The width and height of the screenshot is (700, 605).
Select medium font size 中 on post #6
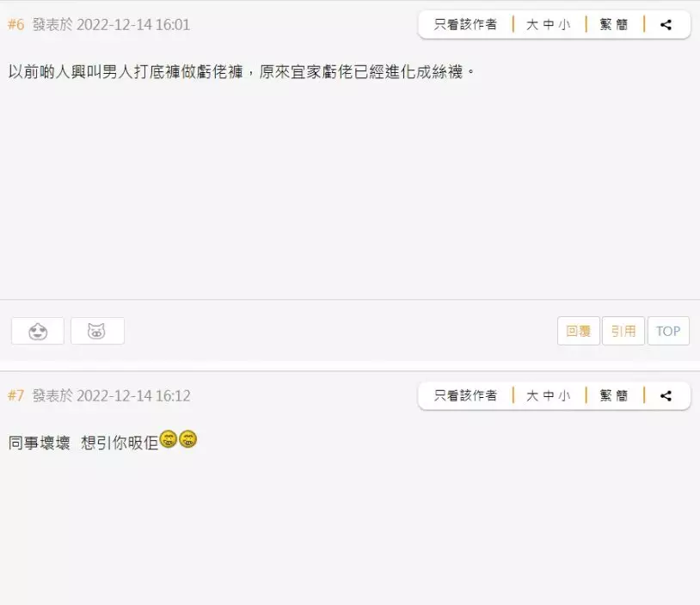[549, 25]
